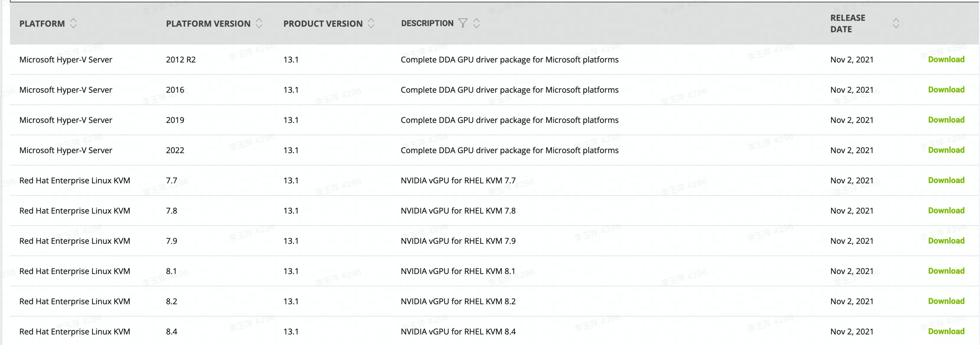The width and height of the screenshot is (980, 345).
Task: Sort by Description column arrows
Action: [476, 23]
